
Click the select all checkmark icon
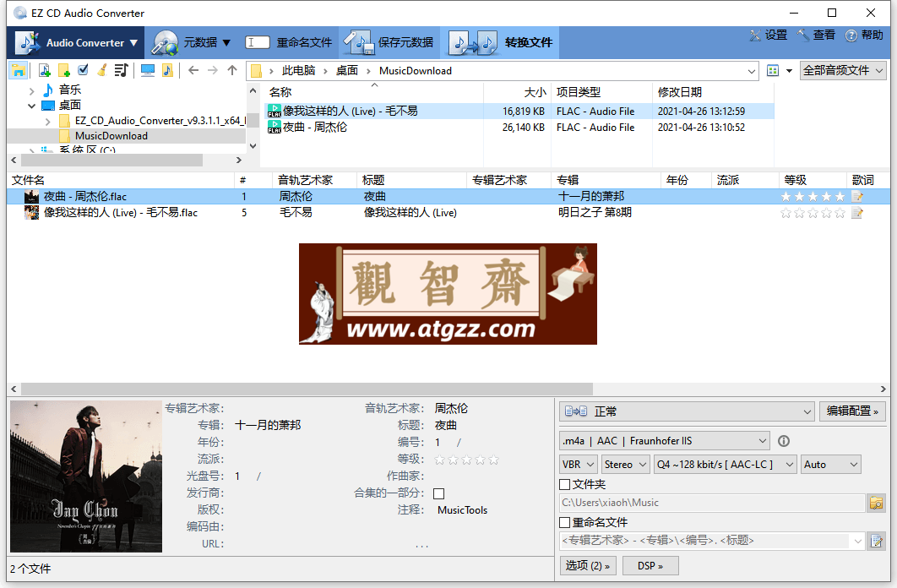tap(84, 70)
